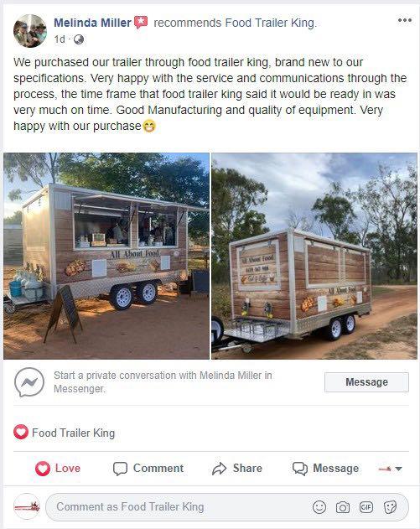Open the left photo of open trailer
The height and width of the screenshot is (529, 420).
tap(106, 256)
